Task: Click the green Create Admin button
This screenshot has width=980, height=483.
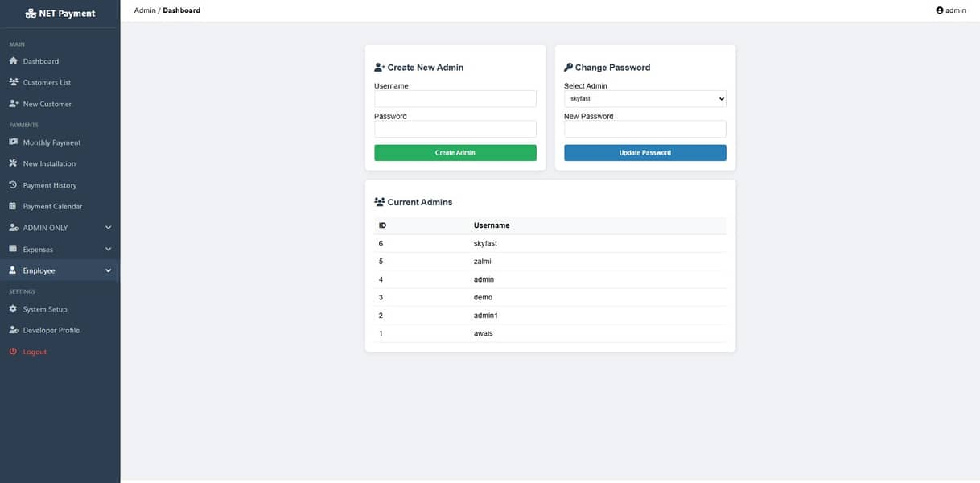Action: [x=455, y=153]
